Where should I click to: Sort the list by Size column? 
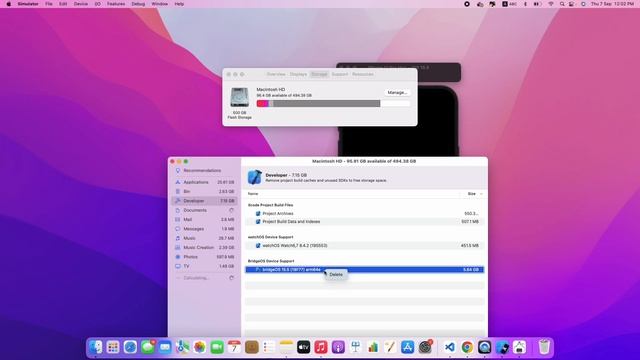point(472,194)
